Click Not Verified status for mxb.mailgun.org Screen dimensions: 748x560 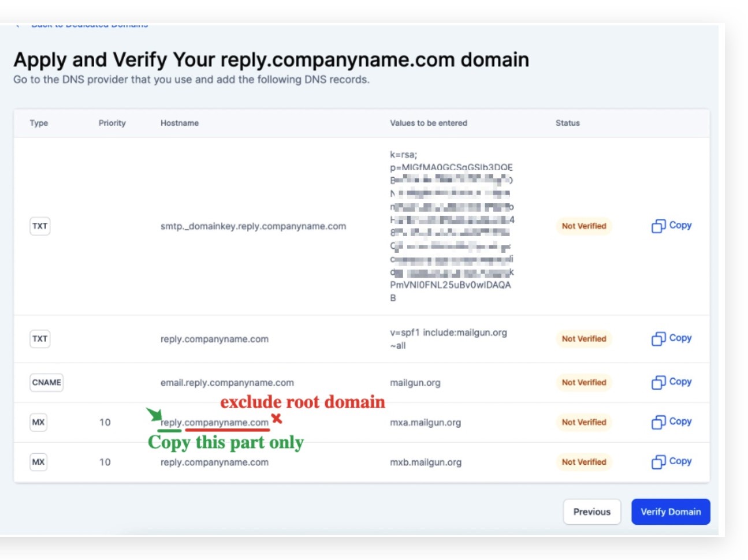click(584, 462)
